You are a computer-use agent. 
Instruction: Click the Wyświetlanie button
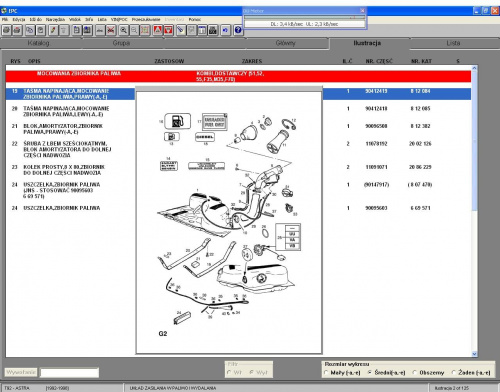[21, 372]
